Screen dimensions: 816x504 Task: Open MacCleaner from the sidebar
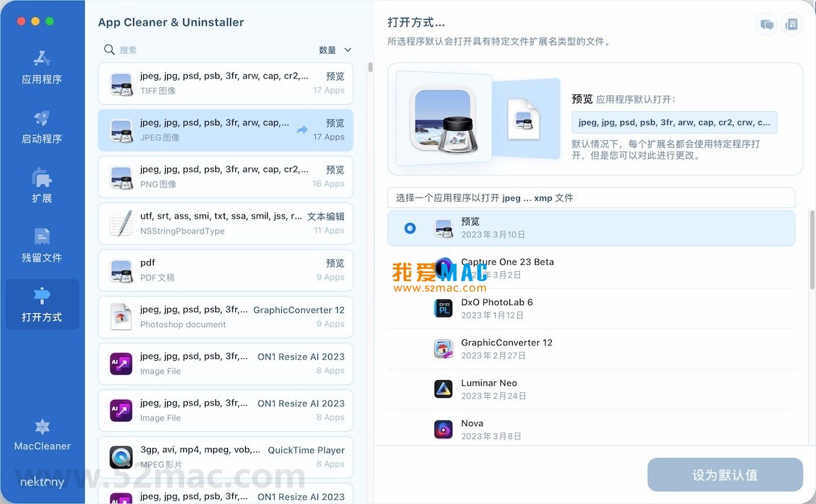point(42,435)
